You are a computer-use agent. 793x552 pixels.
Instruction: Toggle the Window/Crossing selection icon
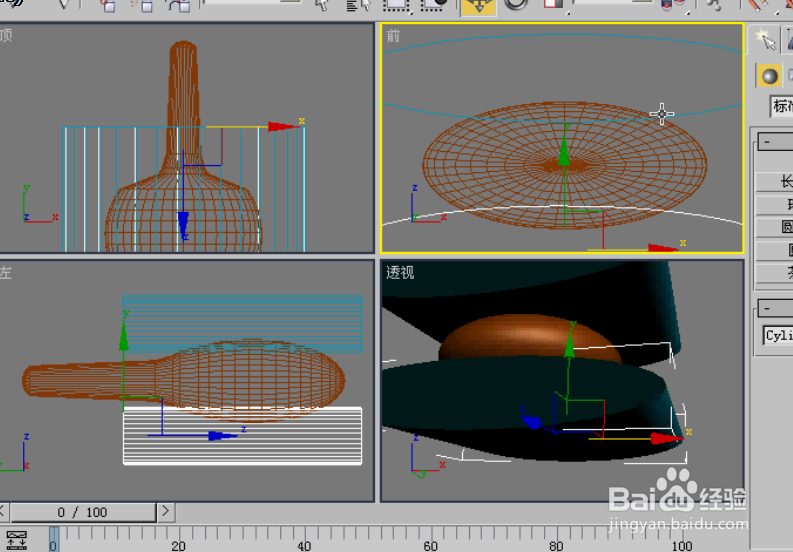click(434, 5)
